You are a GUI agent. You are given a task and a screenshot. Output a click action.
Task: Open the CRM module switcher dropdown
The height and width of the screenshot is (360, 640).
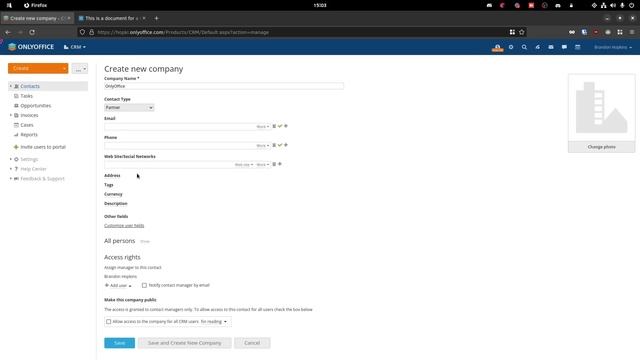(x=75, y=47)
